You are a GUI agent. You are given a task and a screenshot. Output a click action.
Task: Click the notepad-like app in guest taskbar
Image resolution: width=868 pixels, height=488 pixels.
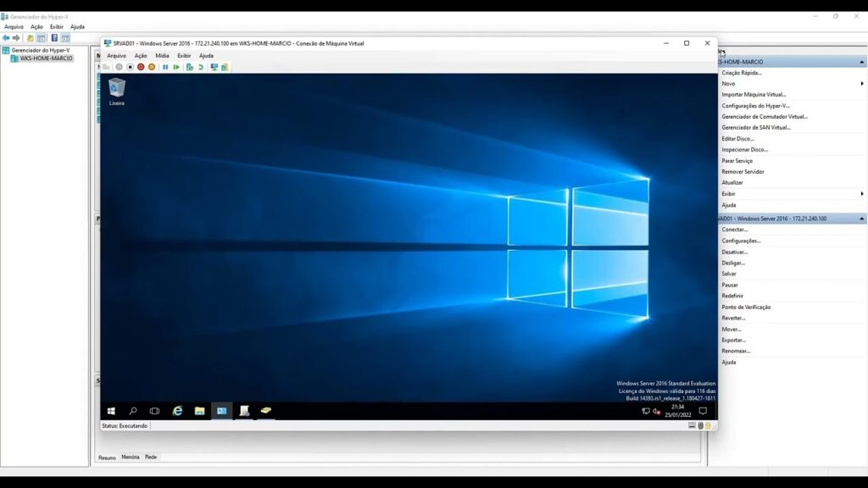(244, 411)
